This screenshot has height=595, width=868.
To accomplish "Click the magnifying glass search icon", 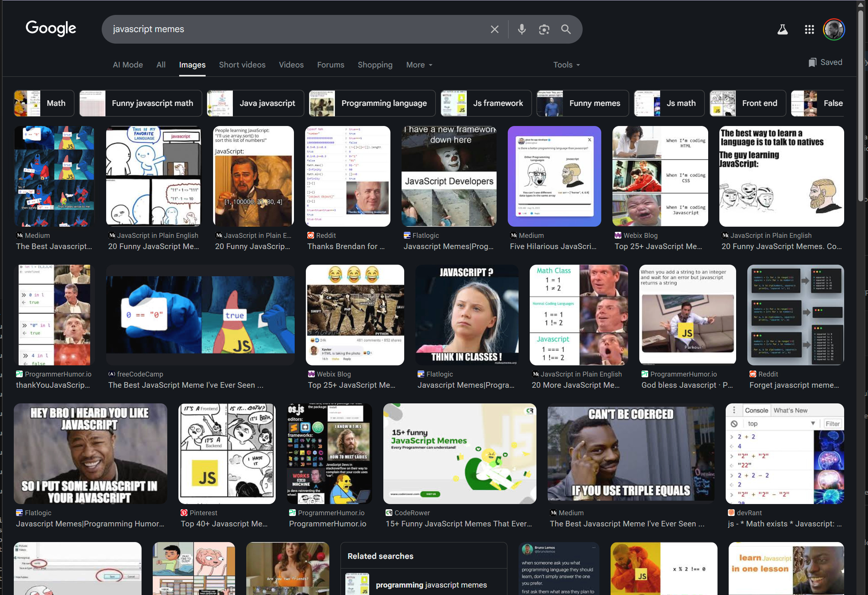I will point(566,29).
